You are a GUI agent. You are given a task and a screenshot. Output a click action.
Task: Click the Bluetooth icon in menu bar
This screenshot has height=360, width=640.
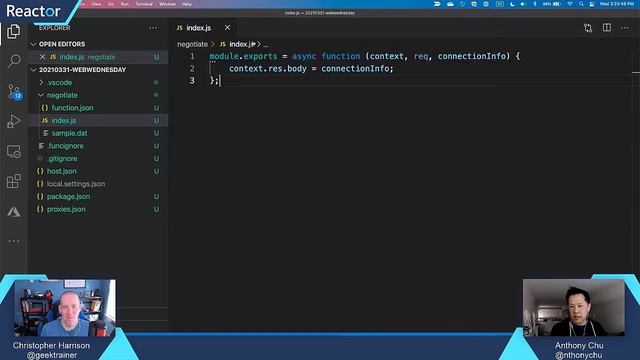[x=534, y=4]
